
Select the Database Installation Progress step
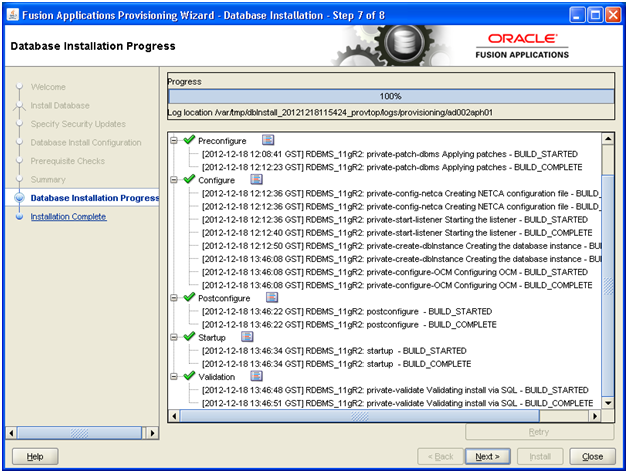pos(95,198)
